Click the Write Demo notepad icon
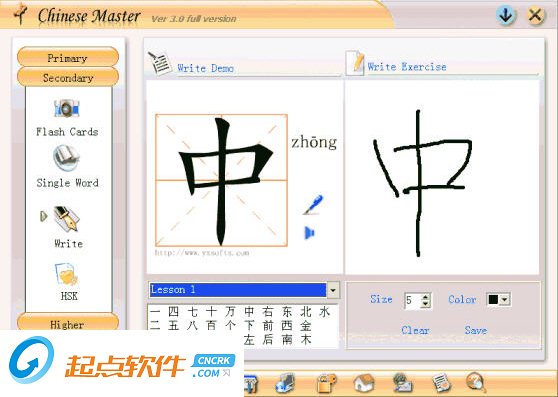This screenshot has height=397, width=558. tap(160, 63)
